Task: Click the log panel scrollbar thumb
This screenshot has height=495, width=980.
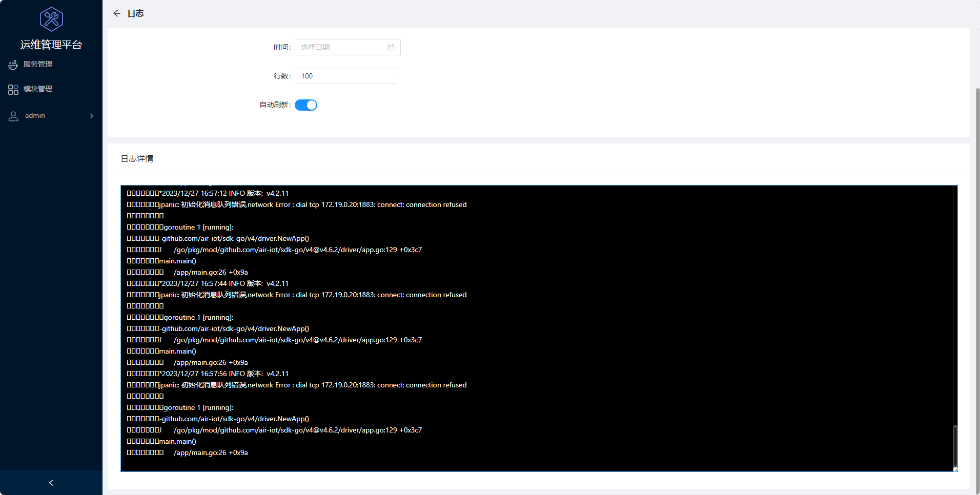Action: click(x=955, y=446)
